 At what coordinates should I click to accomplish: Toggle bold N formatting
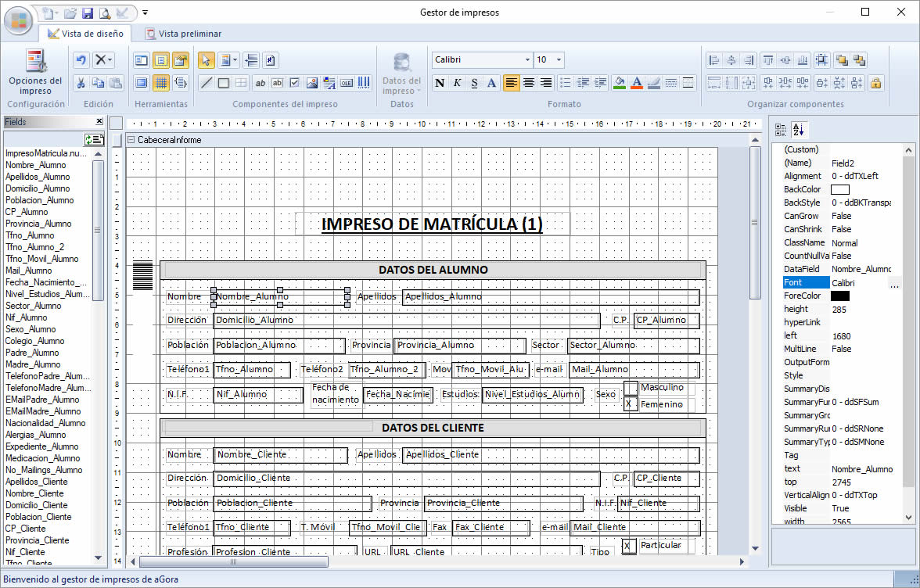point(440,83)
